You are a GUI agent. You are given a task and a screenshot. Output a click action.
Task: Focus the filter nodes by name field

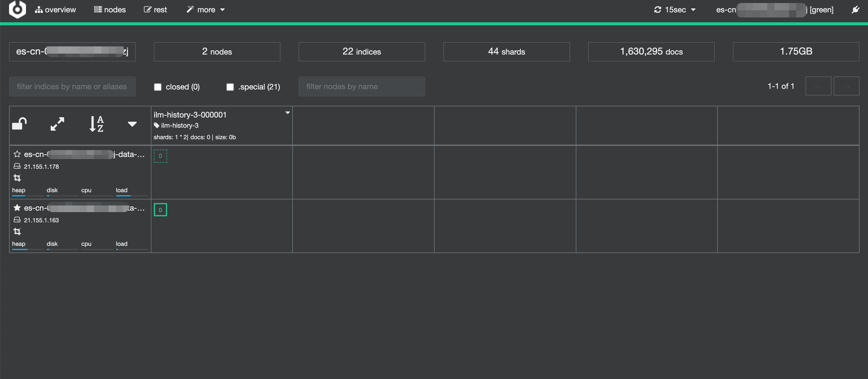362,86
